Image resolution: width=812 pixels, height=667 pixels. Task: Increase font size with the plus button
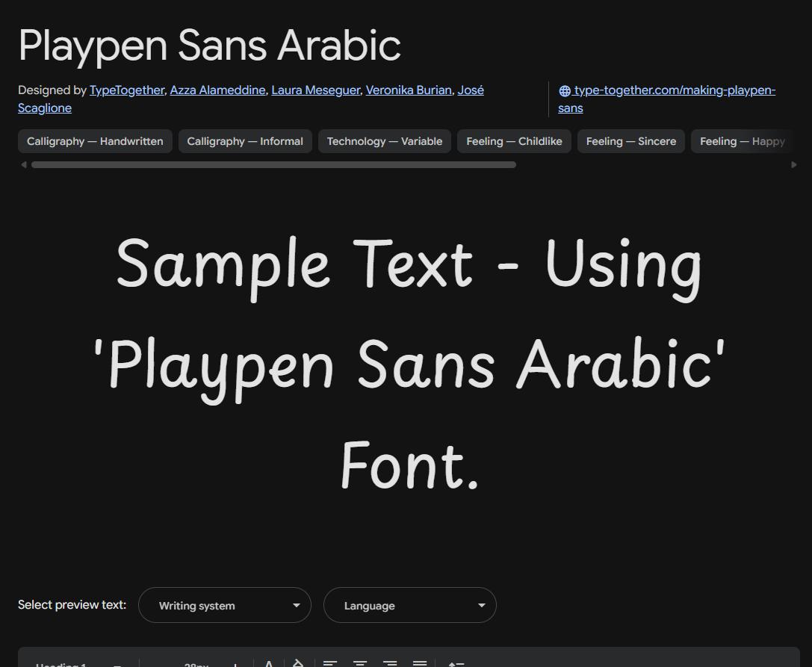(x=235, y=665)
